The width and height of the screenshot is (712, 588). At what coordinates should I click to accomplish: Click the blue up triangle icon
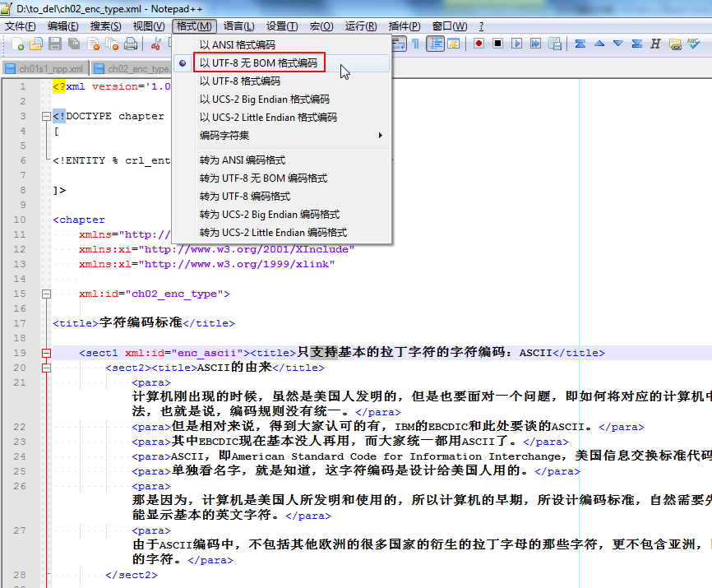[x=599, y=44]
